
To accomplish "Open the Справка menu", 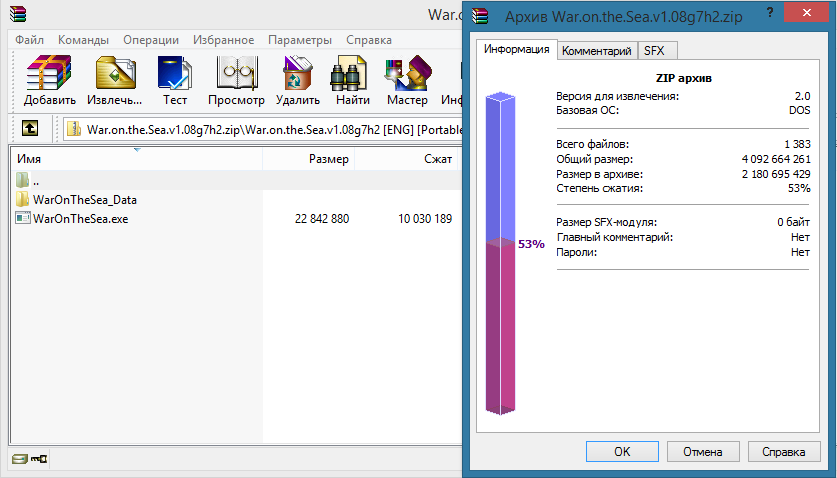I will click(369, 40).
